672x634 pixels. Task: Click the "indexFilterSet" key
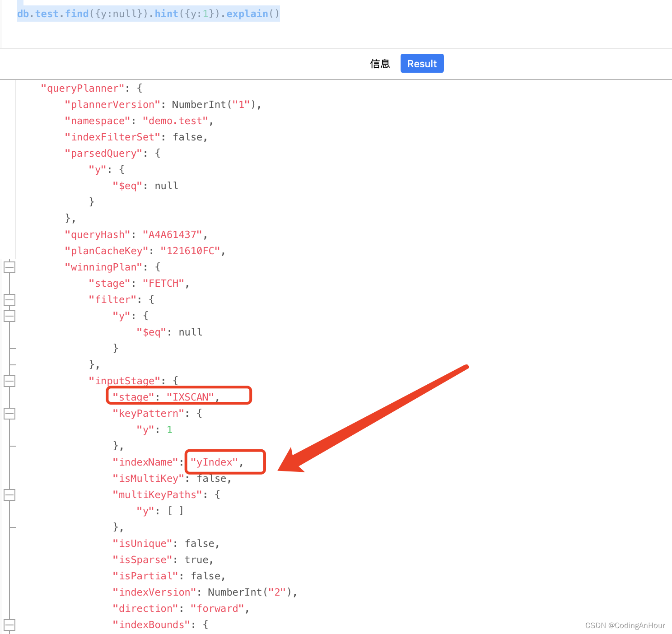click(x=112, y=137)
